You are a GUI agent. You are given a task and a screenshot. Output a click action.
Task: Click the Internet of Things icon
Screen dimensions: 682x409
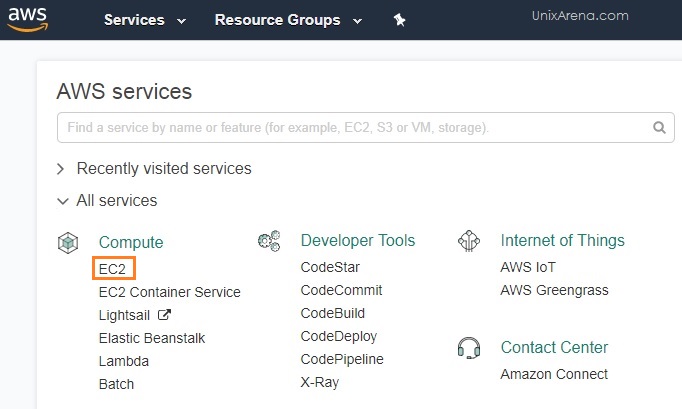(x=469, y=241)
